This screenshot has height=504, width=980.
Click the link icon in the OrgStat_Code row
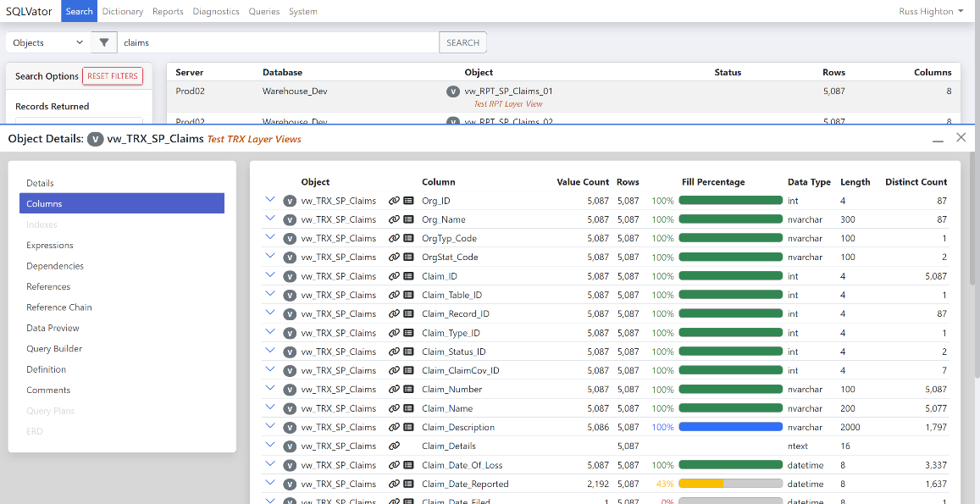(x=394, y=257)
